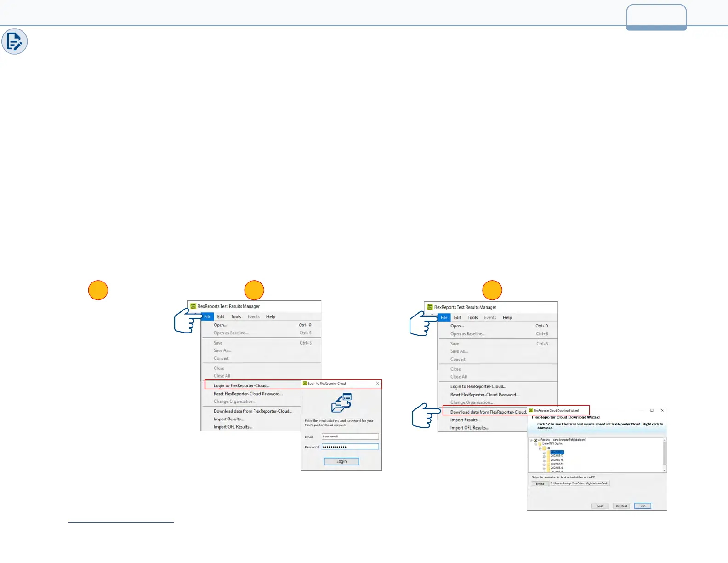Expand the 2022-05-15 folder node
728x563 pixels.
(544, 456)
